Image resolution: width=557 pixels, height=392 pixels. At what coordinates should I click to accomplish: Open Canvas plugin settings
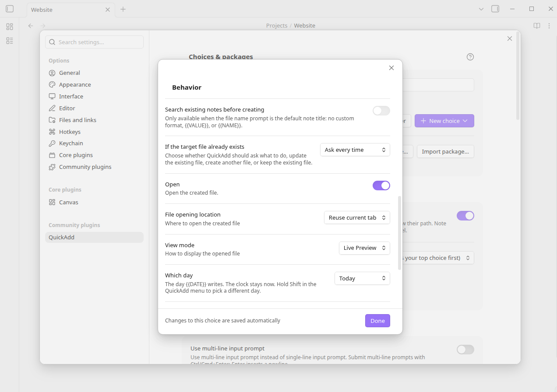click(x=94, y=202)
